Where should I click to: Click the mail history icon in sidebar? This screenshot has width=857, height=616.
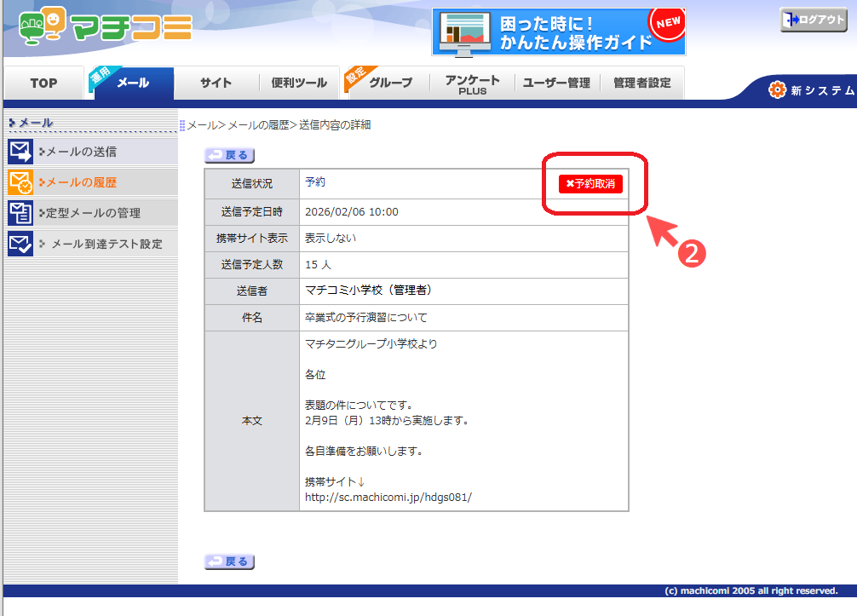coord(20,182)
